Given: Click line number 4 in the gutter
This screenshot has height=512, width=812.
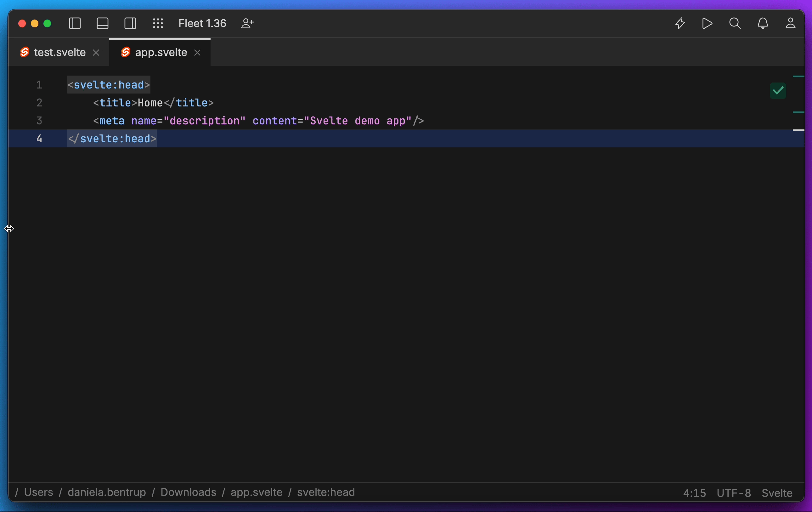Looking at the screenshot, I should click(39, 139).
